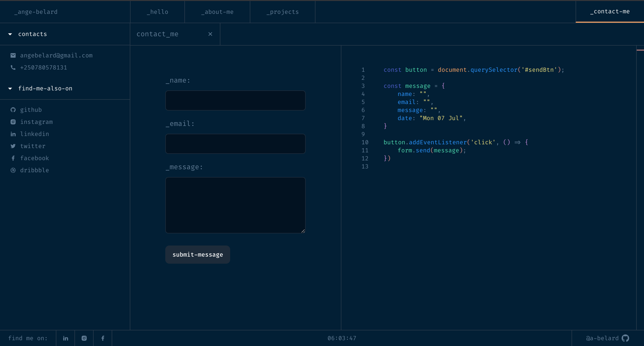Click the Dribbble icon in sidebar

13,170
